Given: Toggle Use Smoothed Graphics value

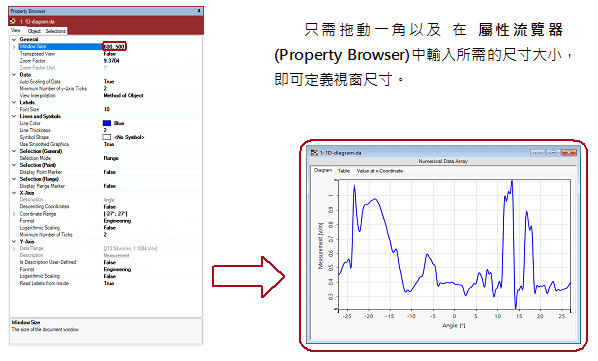Looking at the screenshot, I should coord(109,144).
